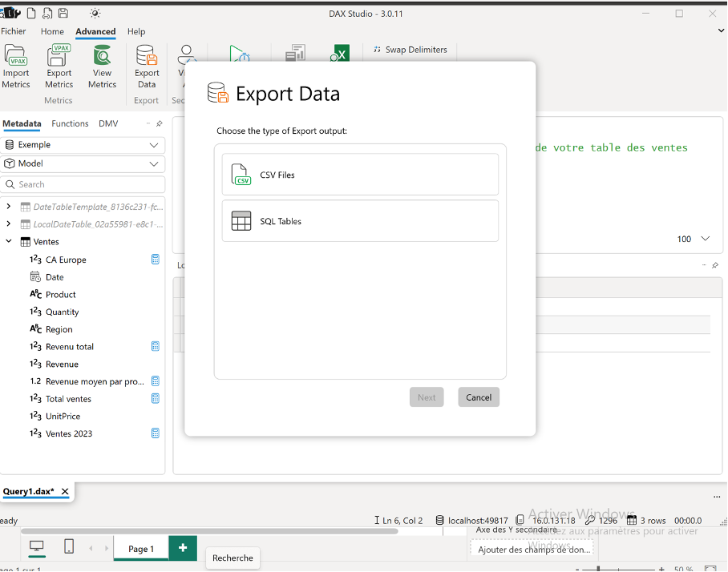Pin the output results panel
Viewport: 728px width, 572px height.
(715, 265)
